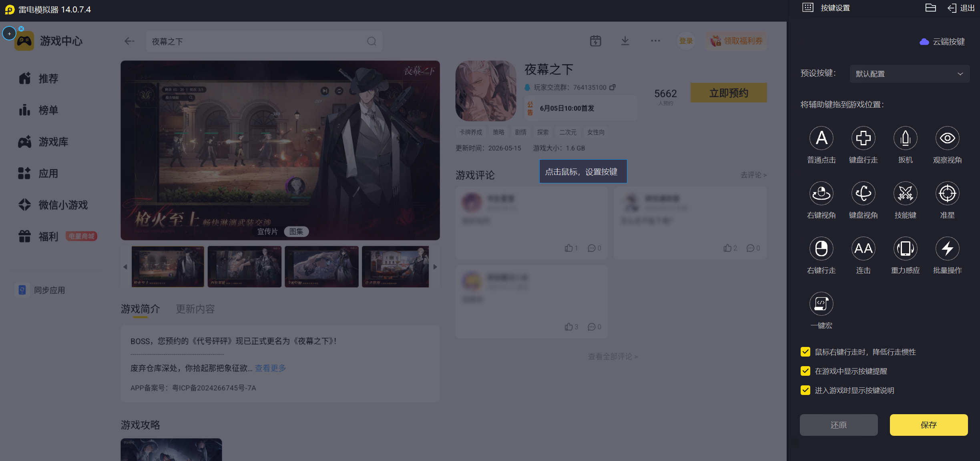Click the 立即预约 button
Image resolution: width=980 pixels, height=461 pixels.
pos(729,93)
